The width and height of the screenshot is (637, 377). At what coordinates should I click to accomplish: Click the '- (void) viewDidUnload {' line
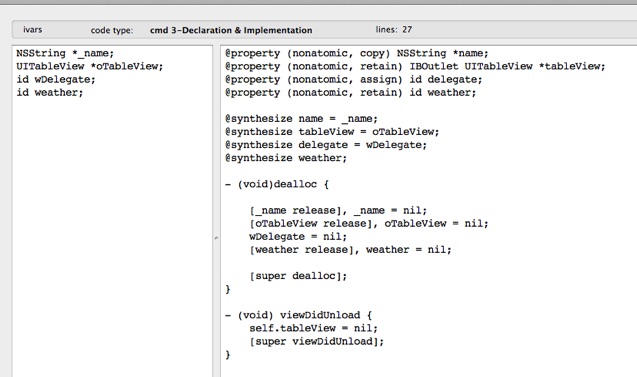click(299, 315)
